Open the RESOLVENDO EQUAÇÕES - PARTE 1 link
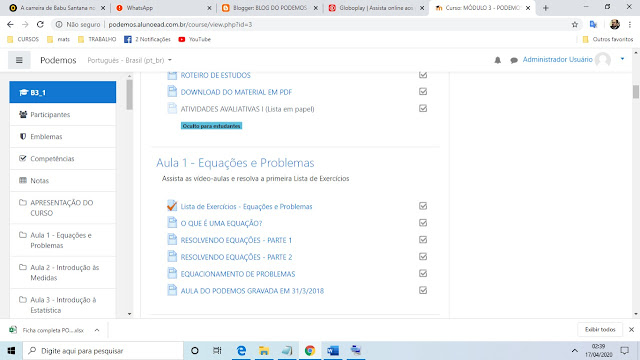Image resolution: width=640 pixels, height=360 pixels. tap(236, 240)
